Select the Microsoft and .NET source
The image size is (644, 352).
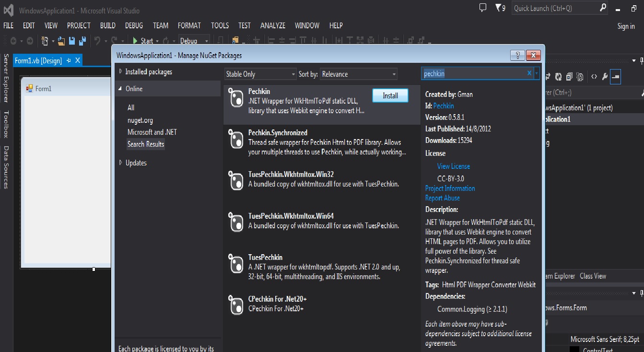[x=152, y=132]
